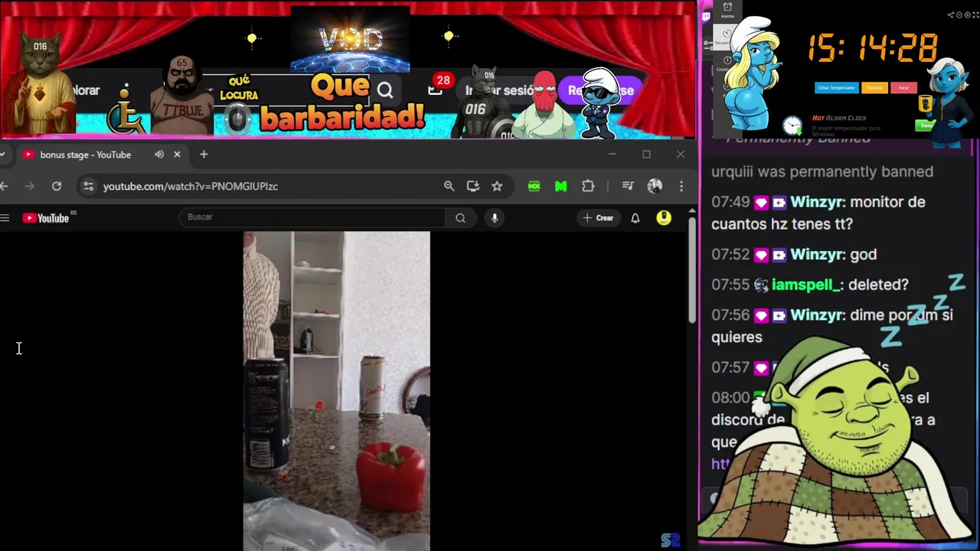The image size is (980, 551).
Task: Bookmark this page with the star
Action: [x=497, y=186]
